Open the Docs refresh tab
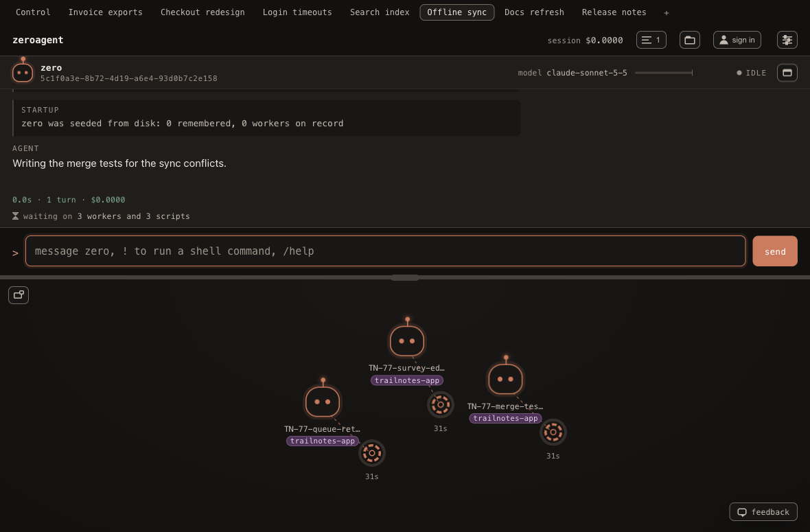Image resolution: width=810 pixels, height=532 pixels. click(534, 12)
